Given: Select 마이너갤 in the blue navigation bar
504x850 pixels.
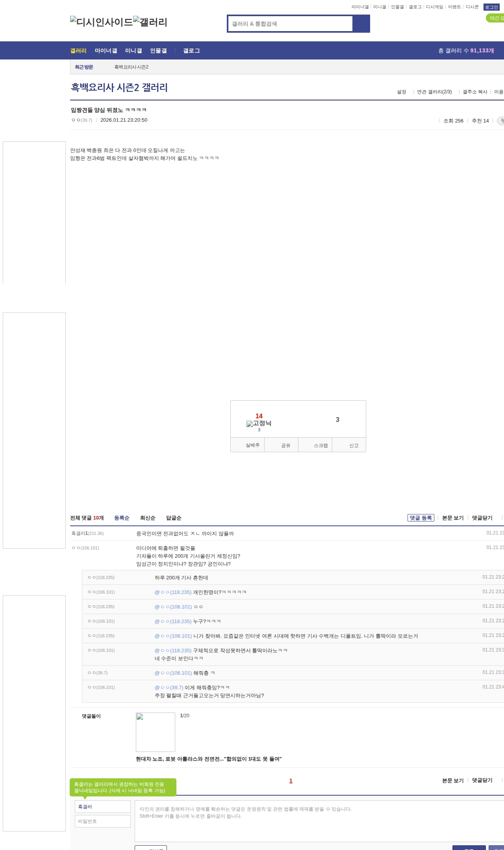Looking at the screenshot, I should 106,50.
